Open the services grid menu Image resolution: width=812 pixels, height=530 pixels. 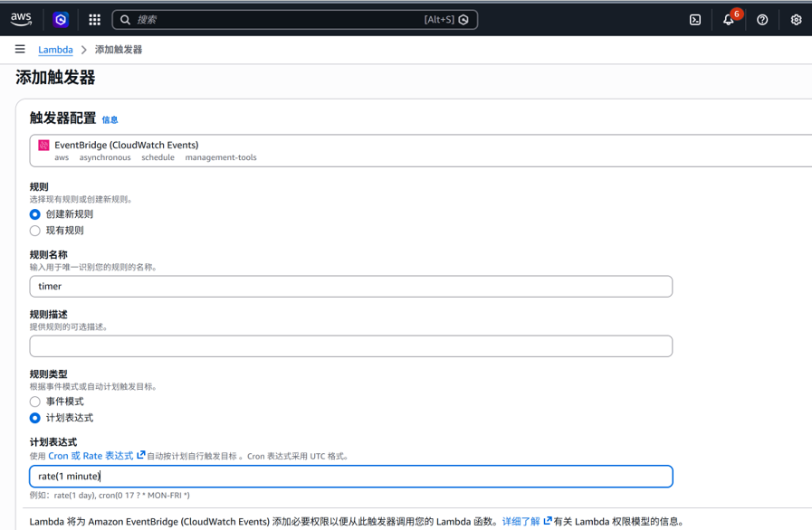point(94,20)
